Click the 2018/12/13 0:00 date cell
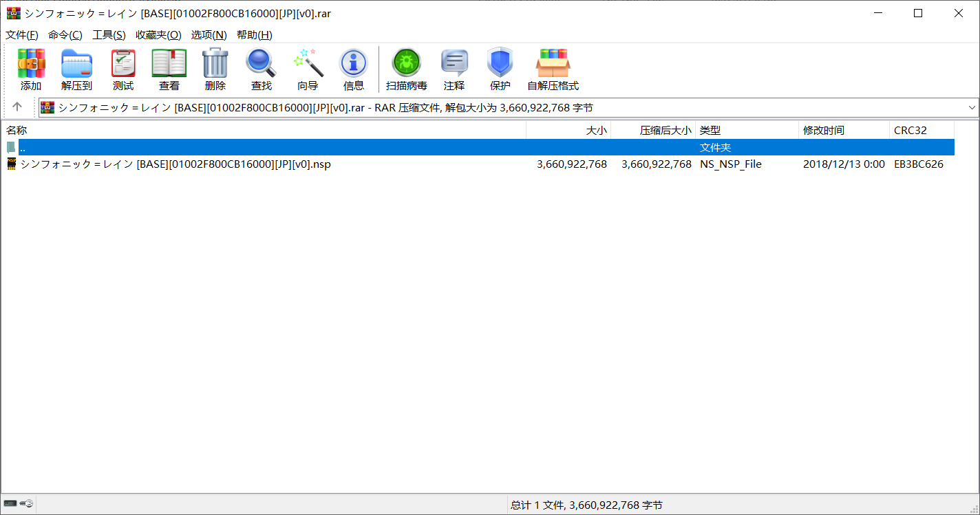This screenshot has width=980, height=515. point(844,164)
